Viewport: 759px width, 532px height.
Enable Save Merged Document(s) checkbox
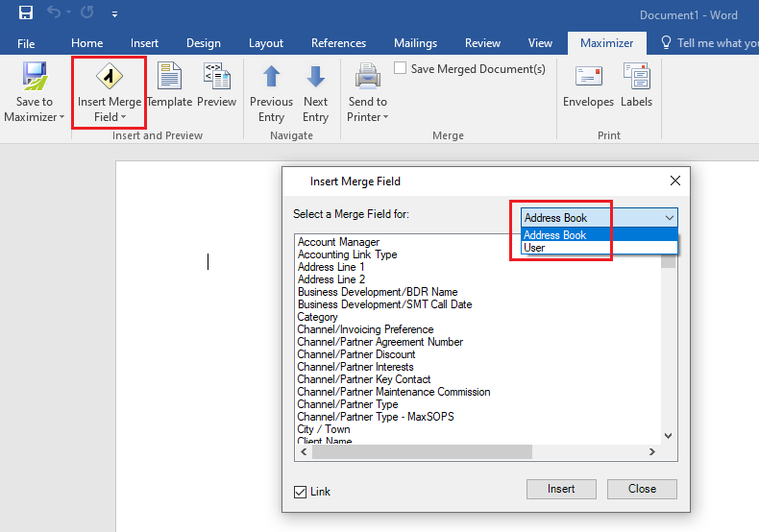click(x=401, y=68)
